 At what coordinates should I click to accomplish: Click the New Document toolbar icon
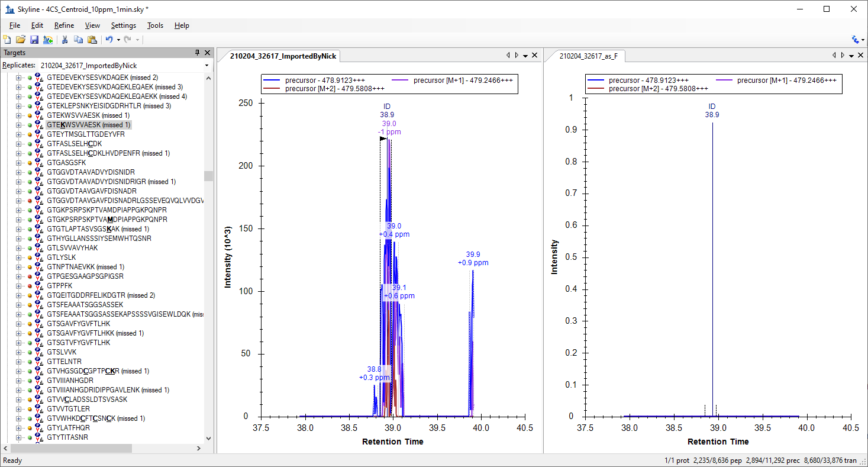pyautogui.click(x=7, y=40)
